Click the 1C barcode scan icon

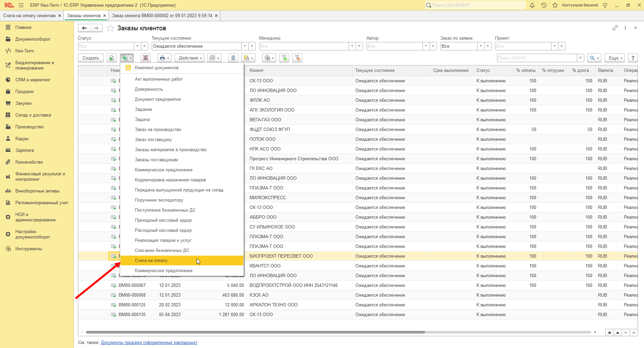pyautogui.click(x=146, y=58)
